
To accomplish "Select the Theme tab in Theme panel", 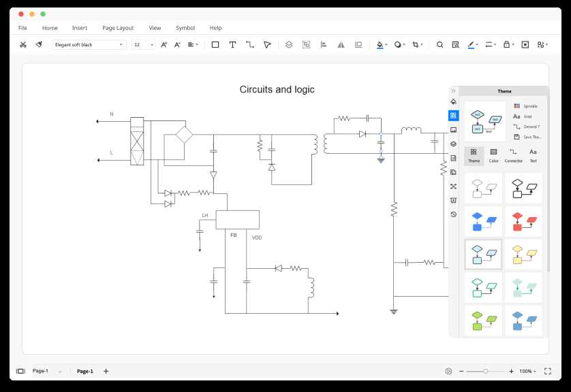I will [x=474, y=156].
